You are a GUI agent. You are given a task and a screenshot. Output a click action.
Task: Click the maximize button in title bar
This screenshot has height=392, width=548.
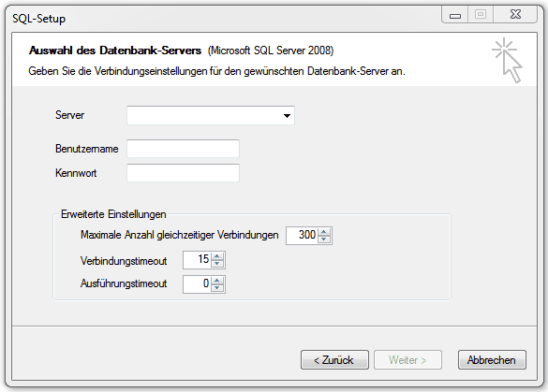coord(481,15)
